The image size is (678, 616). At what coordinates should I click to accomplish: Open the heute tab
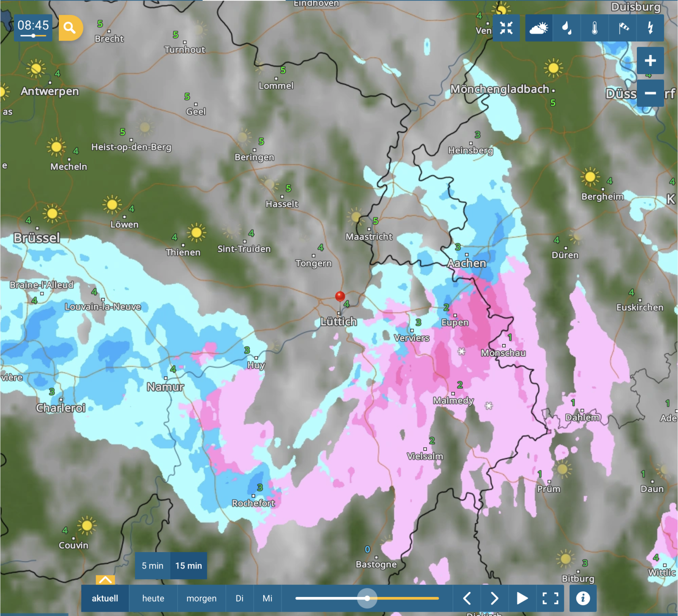(x=153, y=598)
